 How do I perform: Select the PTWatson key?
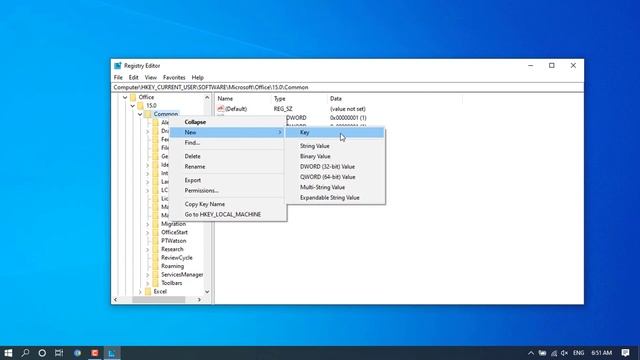click(x=173, y=241)
